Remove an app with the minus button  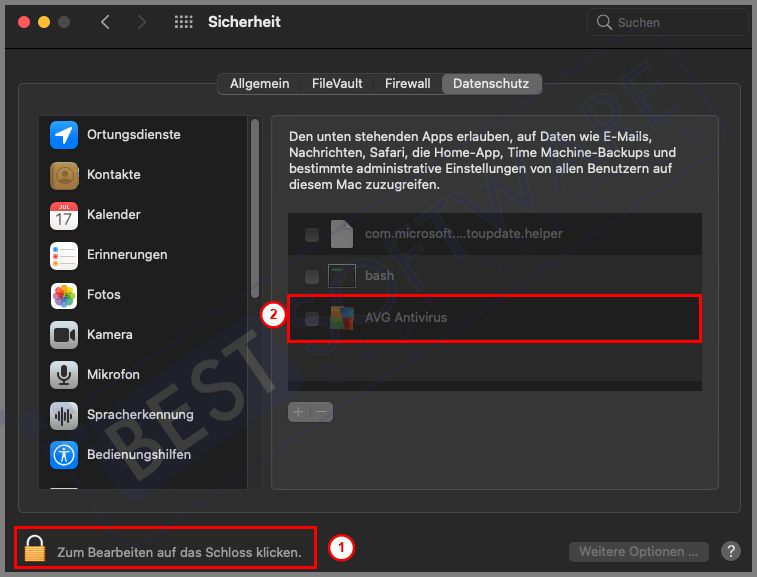[x=322, y=412]
